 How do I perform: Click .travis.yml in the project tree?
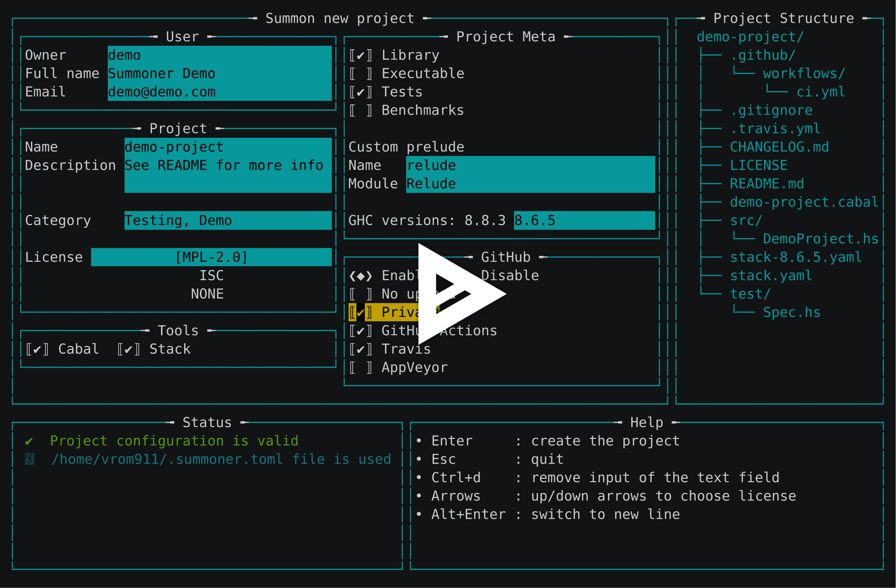pyautogui.click(x=775, y=129)
